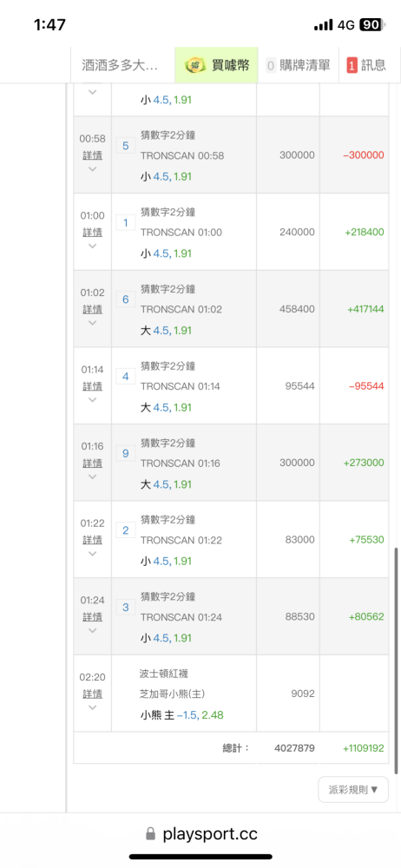Tap the 0 badge beside 購牌清單
Screen dimensions: 401x868
coord(271,65)
